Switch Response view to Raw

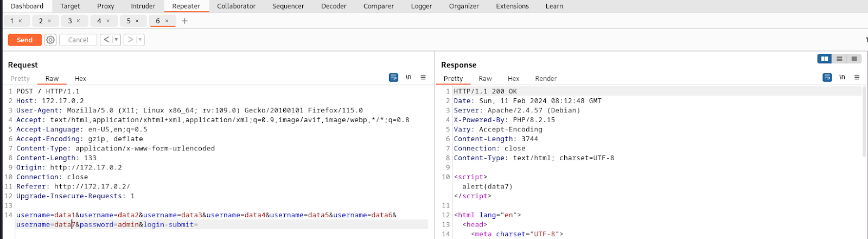coord(485,79)
